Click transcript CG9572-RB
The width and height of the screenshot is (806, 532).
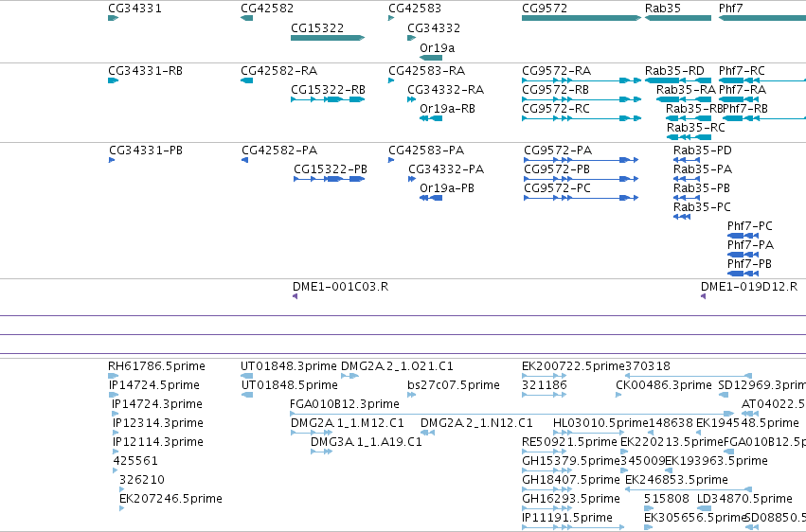[x=555, y=89]
